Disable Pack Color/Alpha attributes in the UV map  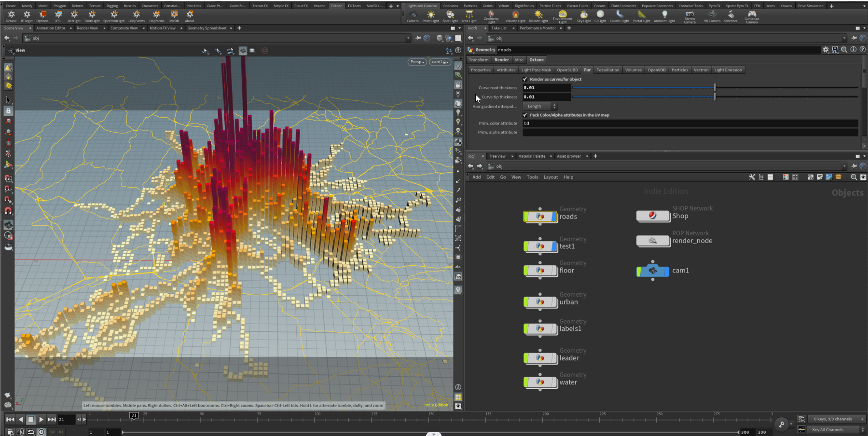click(x=525, y=115)
